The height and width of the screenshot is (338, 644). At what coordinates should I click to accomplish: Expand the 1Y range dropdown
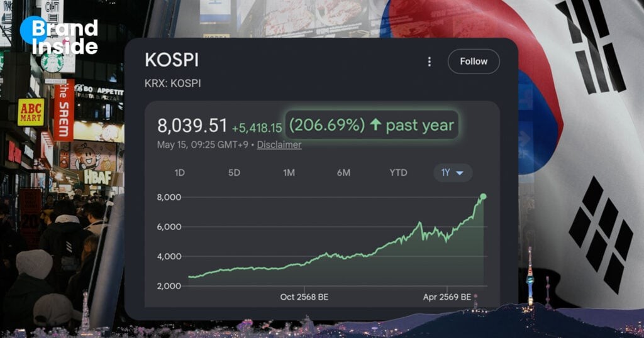pos(453,173)
